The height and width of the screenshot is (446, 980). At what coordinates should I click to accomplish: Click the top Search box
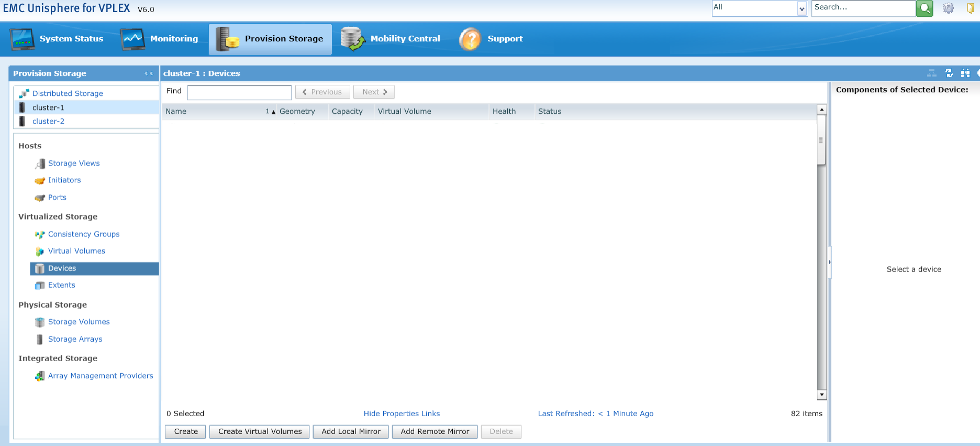click(x=863, y=8)
